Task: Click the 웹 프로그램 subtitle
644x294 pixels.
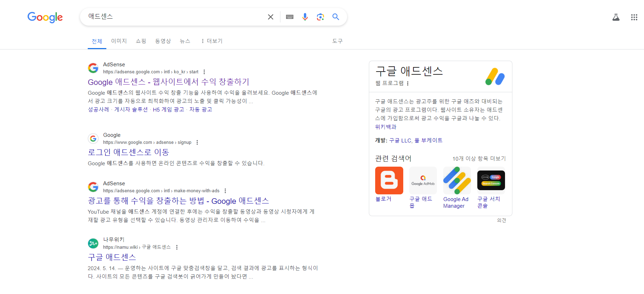Action: click(x=390, y=83)
